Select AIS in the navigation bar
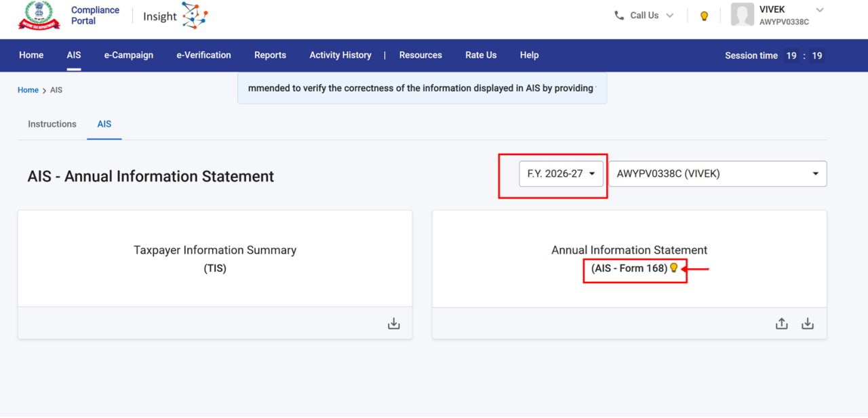This screenshot has height=418, width=868. point(74,55)
